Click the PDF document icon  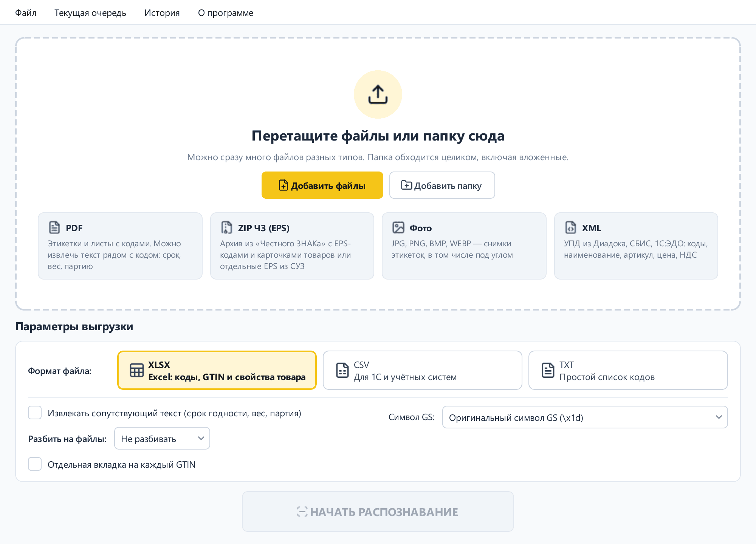54,227
